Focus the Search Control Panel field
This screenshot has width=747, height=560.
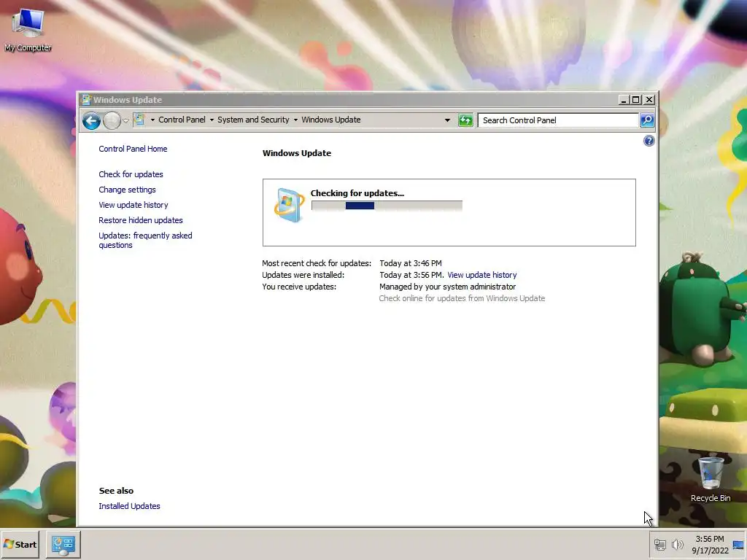pyautogui.click(x=558, y=120)
